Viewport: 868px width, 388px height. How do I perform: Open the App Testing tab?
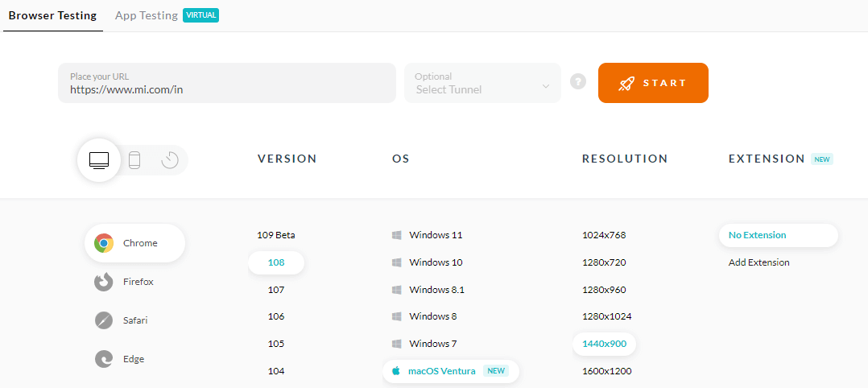click(x=147, y=15)
